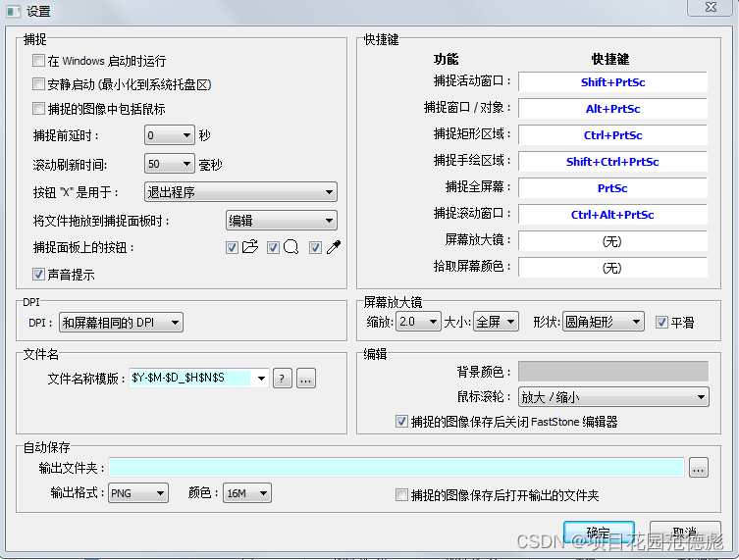Open the 捕捉前延时 seconds dropdown
This screenshot has height=560, width=739.
(170, 135)
